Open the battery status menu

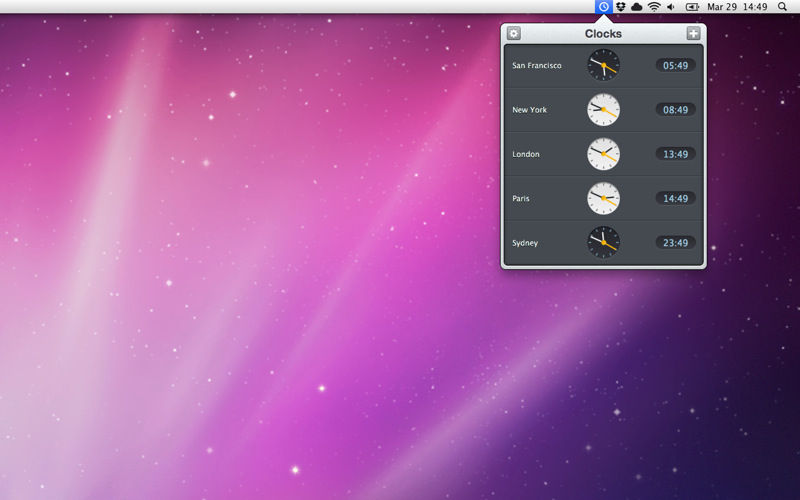pos(692,7)
